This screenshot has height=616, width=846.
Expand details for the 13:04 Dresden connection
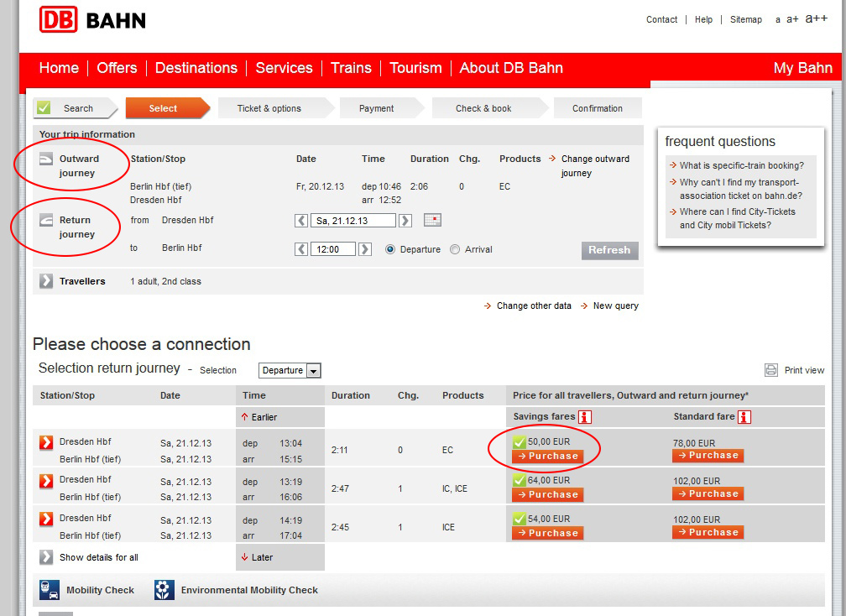tap(46, 442)
